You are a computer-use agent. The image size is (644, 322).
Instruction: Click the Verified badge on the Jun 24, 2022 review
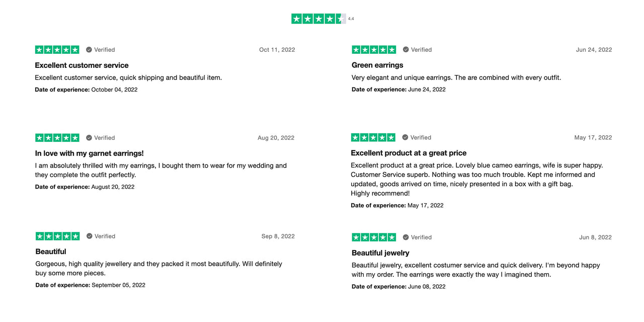(x=417, y=50)
